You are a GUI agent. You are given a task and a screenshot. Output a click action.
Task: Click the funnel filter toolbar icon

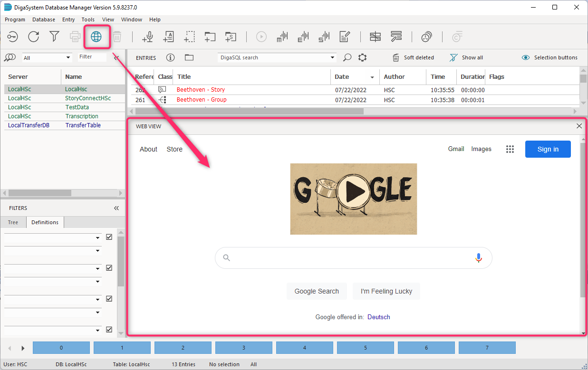[55, 37]
